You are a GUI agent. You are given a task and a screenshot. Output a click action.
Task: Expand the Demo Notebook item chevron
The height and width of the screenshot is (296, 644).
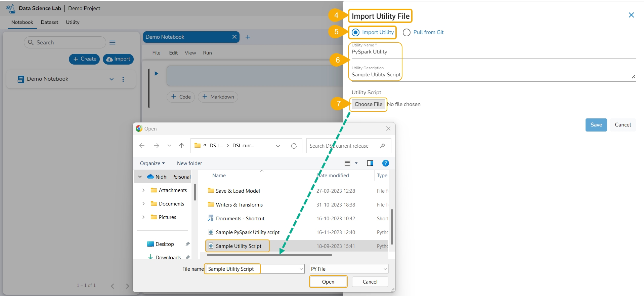112,79
